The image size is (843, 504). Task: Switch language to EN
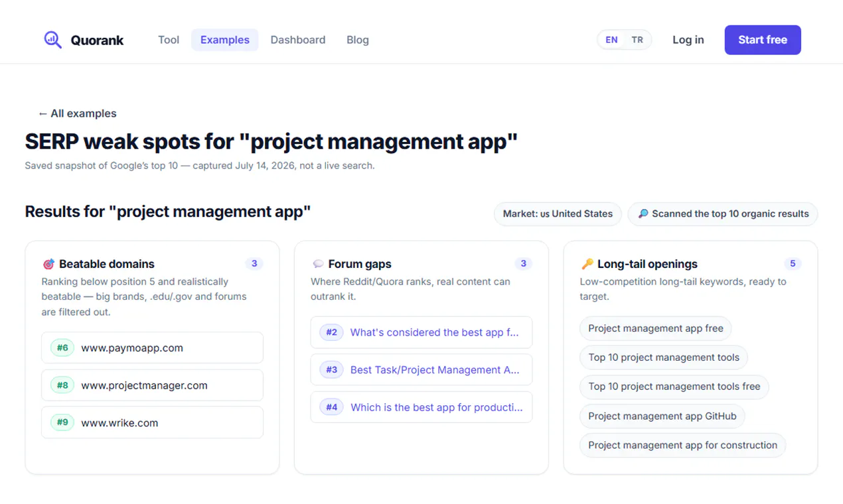point(611,40)
